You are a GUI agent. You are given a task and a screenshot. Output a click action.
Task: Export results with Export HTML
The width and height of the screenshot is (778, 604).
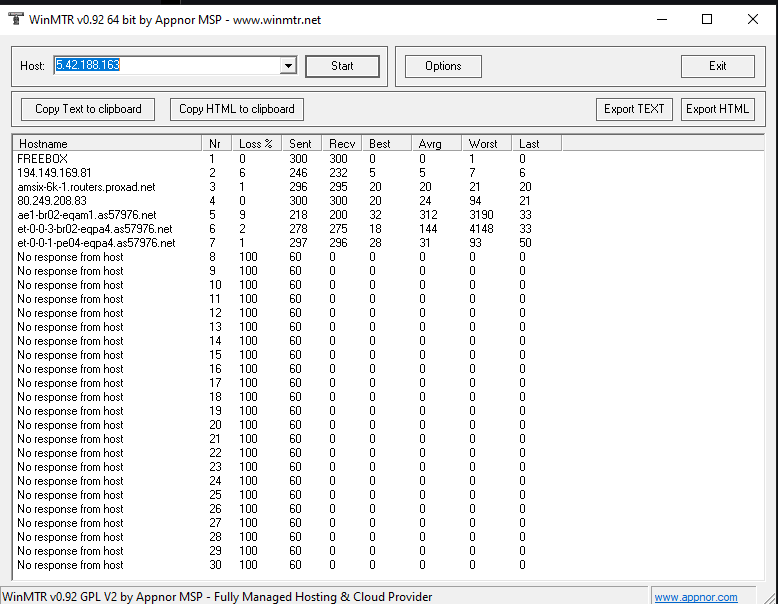pos(717,109)
